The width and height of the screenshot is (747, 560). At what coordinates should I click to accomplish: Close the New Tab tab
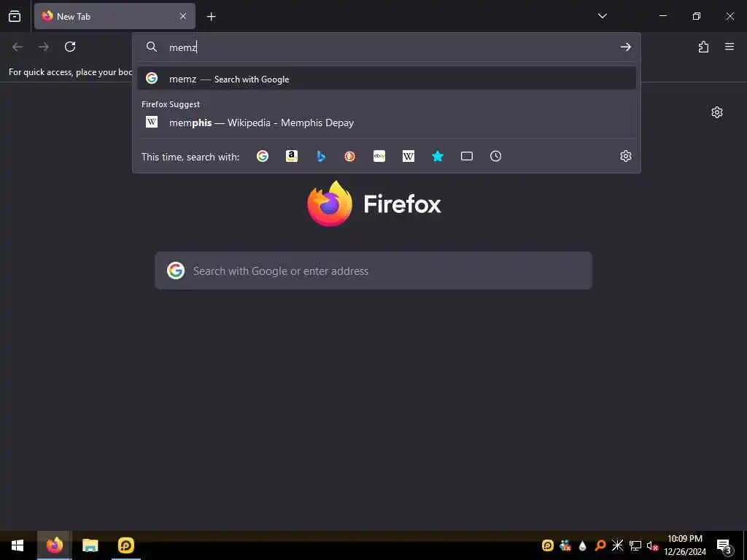[183, 16]
